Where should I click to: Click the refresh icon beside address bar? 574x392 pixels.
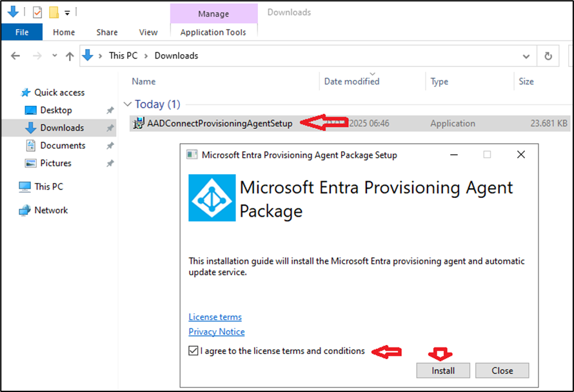[x=548, y=56]
